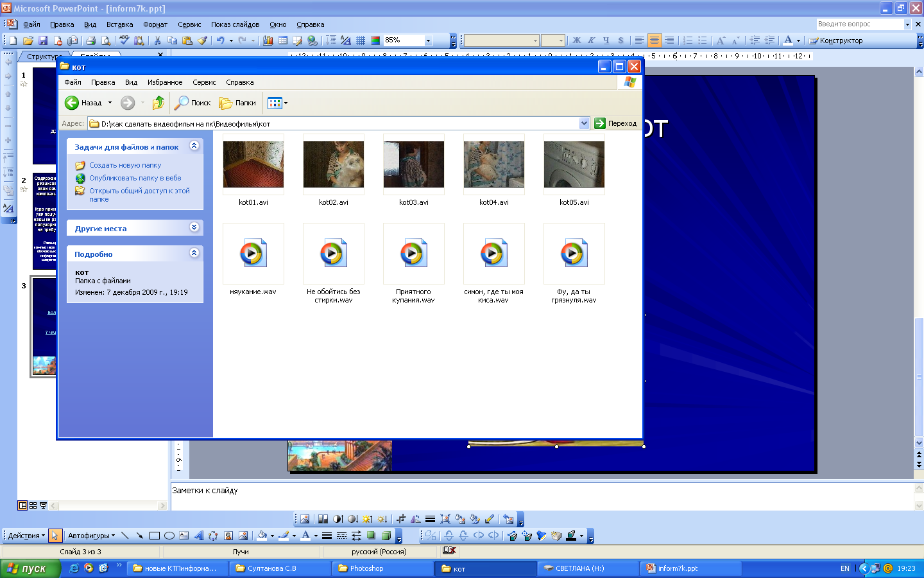Toggle Italic (К) formatting

(592, 40)
